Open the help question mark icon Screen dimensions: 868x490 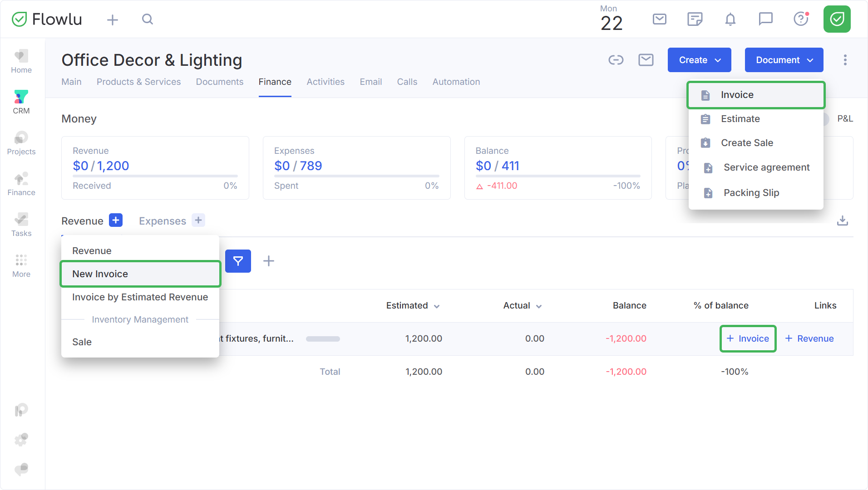(801, 19)
